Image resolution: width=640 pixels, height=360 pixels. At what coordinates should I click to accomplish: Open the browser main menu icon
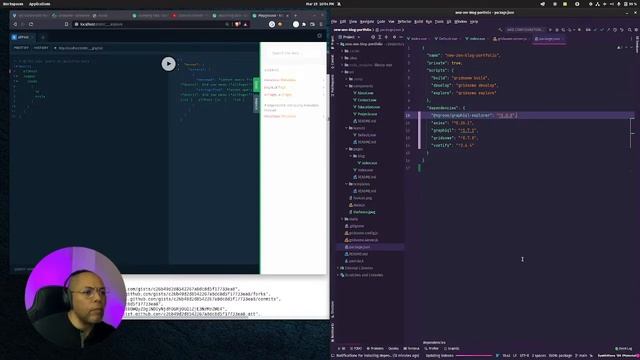pos(321,24)
